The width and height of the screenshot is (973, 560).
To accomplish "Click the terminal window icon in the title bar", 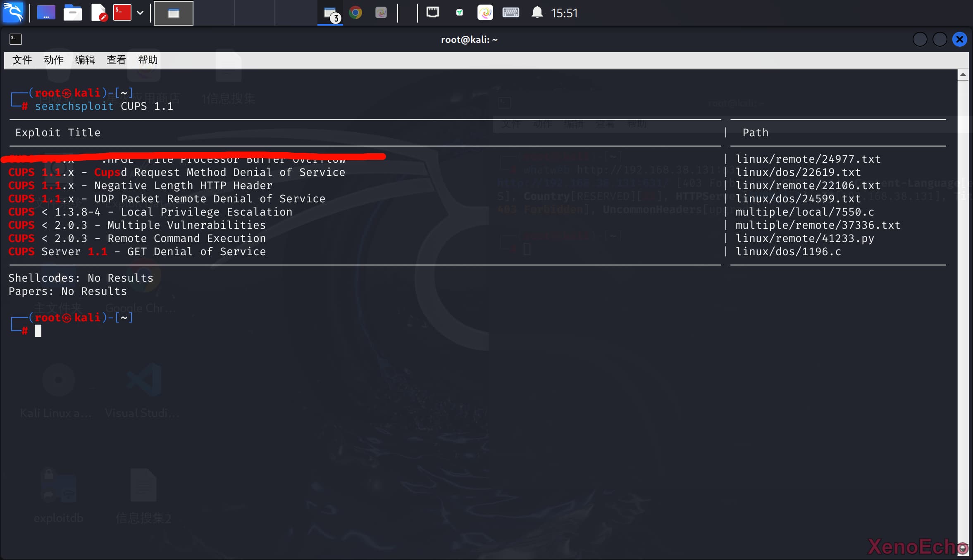I will point(16,39).
